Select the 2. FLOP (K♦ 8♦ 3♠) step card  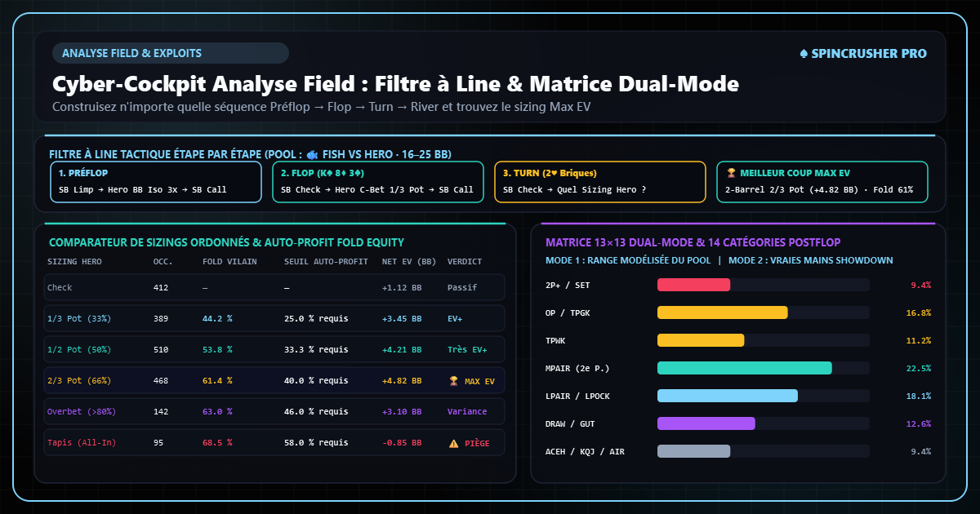point(378,181)
